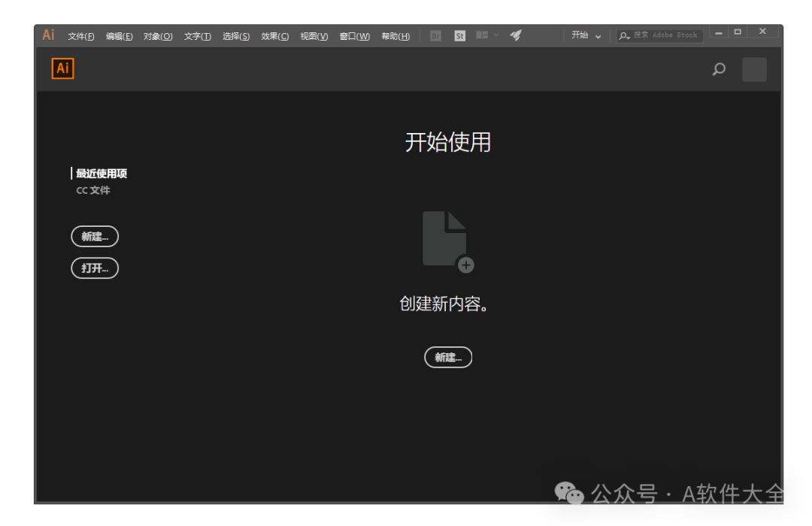812x526 pixels.
Task: Open search with the magnifier icon
Action: [720, 68]
